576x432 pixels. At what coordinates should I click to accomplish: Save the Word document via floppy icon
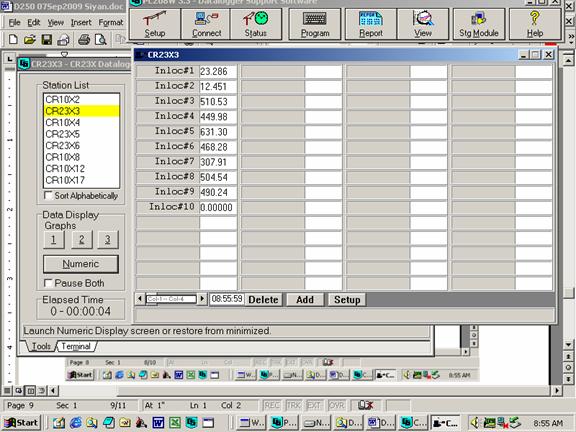click(x=47, y=39)
